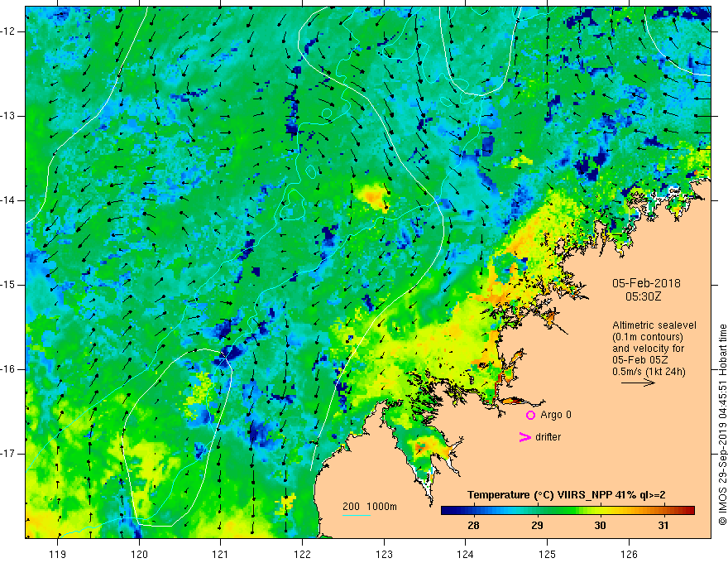
Task: Click the '30' color bar tick label
Action: [600, 526]
